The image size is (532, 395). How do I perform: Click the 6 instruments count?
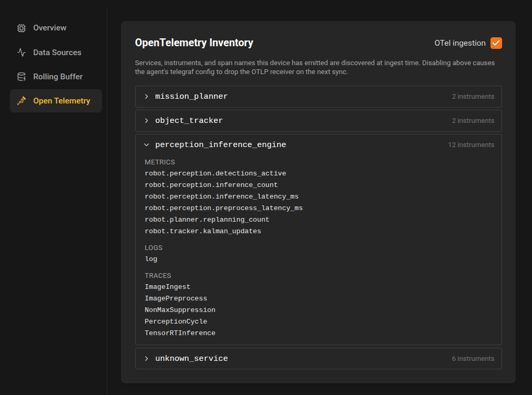click(x=473, y=359)
